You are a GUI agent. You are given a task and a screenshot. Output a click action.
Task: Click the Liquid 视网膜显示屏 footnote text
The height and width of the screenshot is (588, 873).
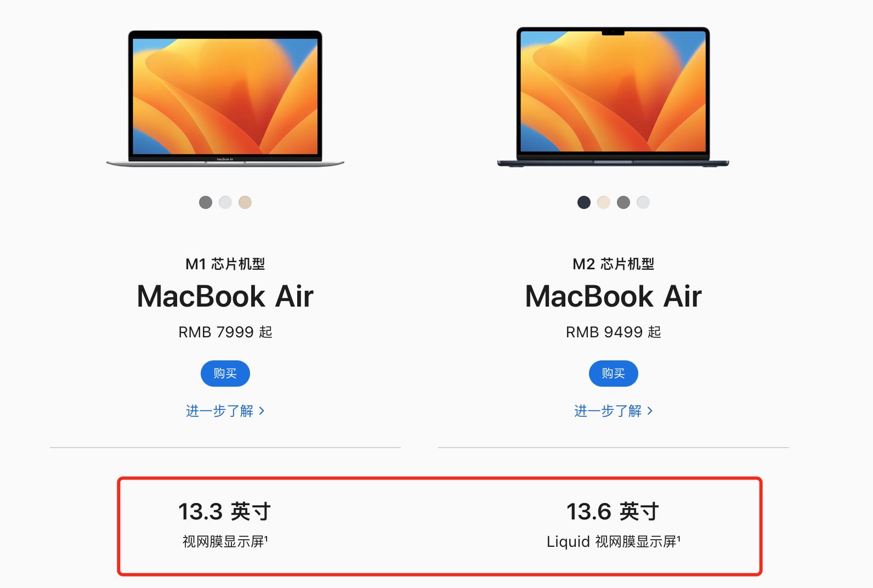614,542
